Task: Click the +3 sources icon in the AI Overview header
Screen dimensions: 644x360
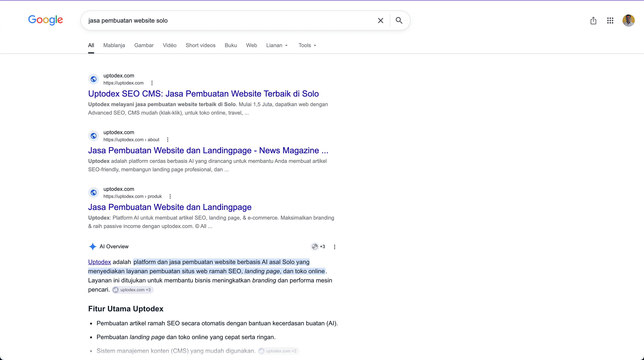Action: (x=318, y=247)
